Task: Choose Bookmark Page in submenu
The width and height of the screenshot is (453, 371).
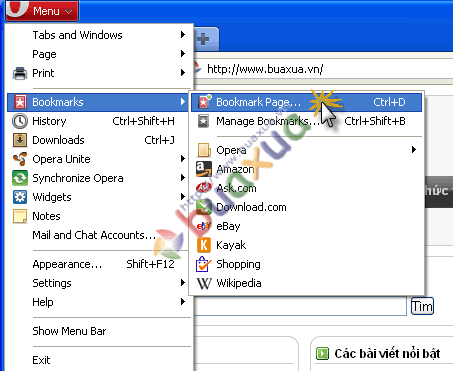Action: tap(306, 102)
